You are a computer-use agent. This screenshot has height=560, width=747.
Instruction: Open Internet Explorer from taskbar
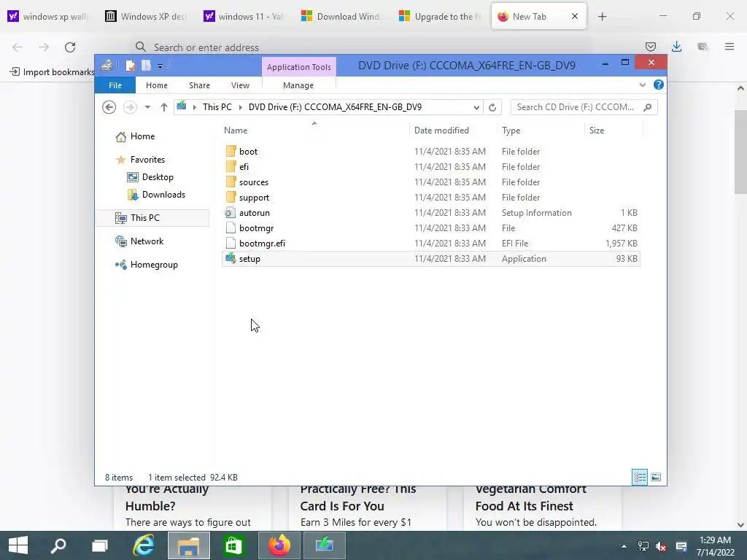coord(144,545)
